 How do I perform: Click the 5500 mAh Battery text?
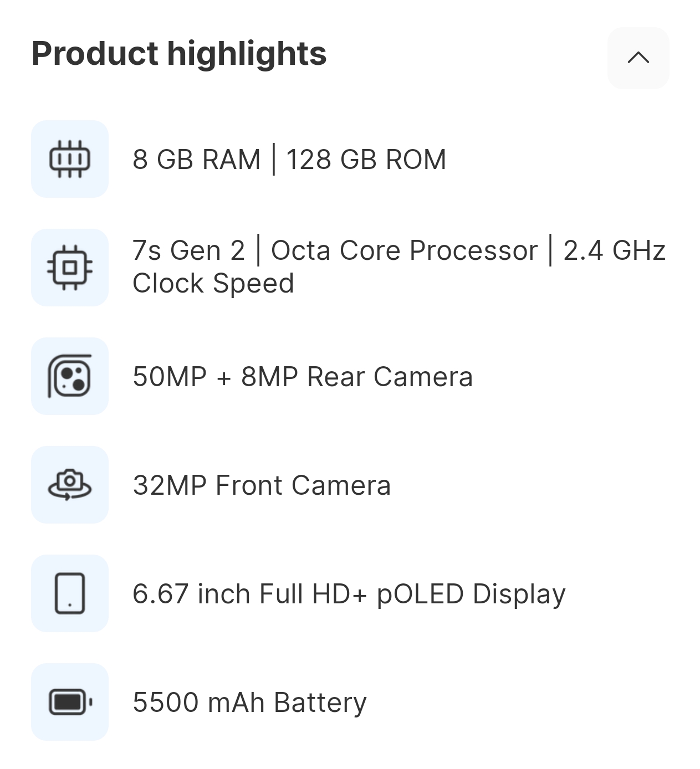(249, 703)
